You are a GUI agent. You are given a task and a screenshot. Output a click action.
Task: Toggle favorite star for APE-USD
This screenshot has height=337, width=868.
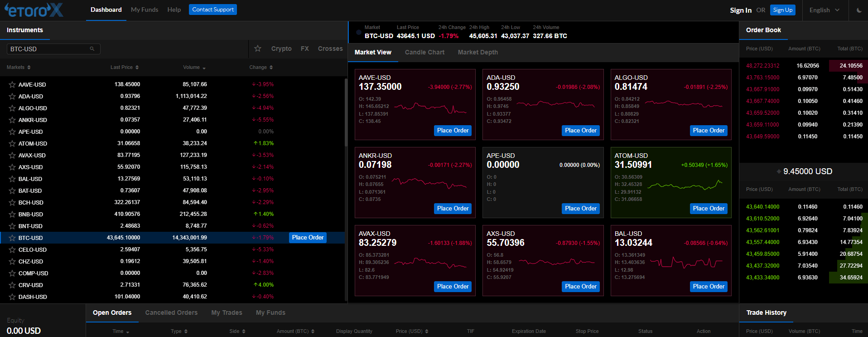[x=12, y=132]
